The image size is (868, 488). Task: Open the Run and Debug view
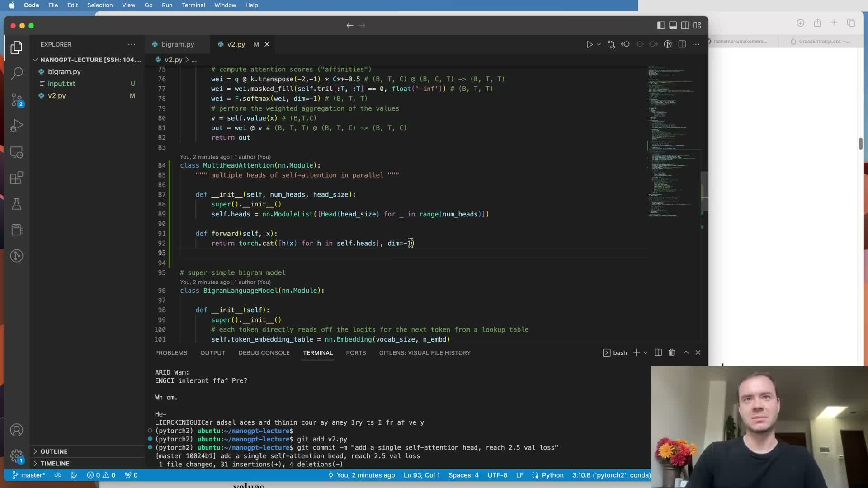(x=17, y=126)
